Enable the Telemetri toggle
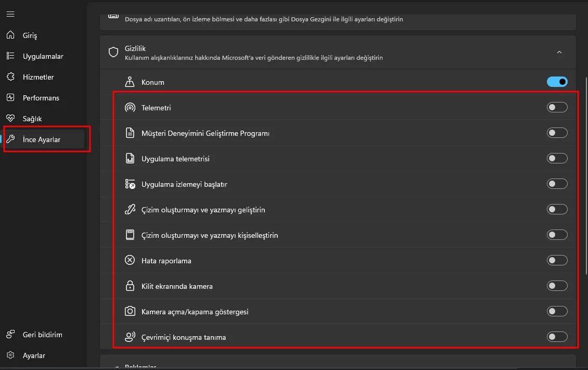This screenshot has width=588, height=370. 557,108
